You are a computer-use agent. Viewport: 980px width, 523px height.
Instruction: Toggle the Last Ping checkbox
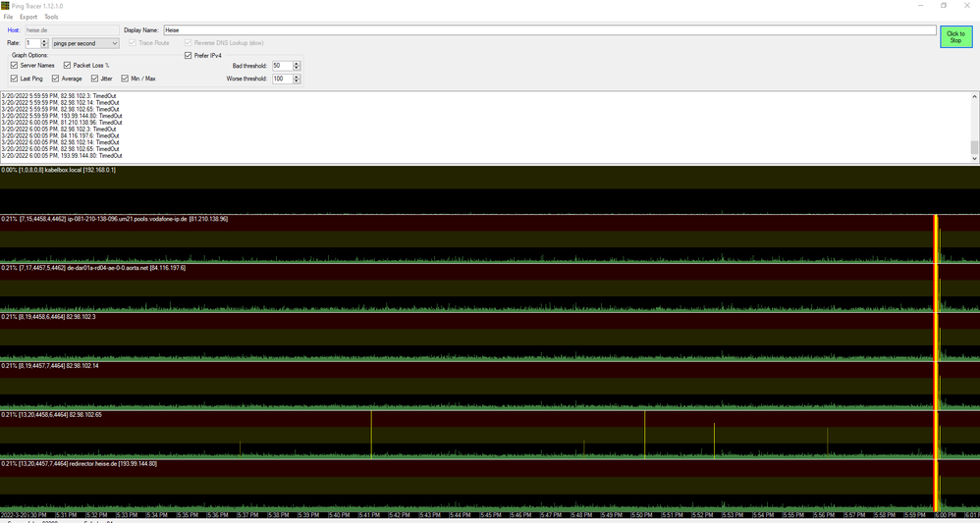(x=15, y=78)
